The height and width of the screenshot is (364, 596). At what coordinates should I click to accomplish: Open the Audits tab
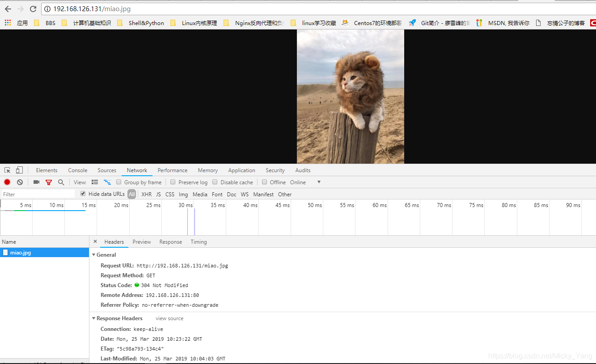(303, 170)
